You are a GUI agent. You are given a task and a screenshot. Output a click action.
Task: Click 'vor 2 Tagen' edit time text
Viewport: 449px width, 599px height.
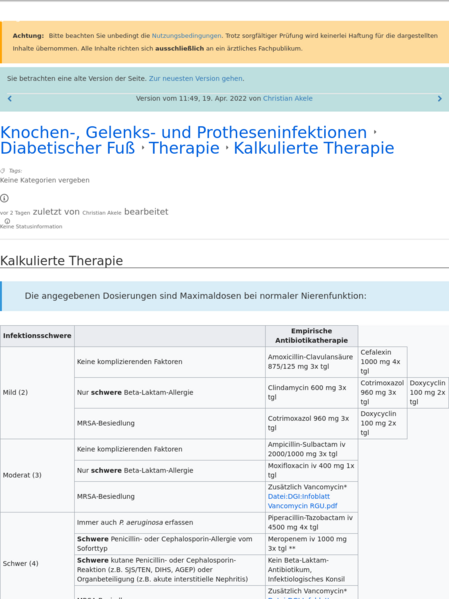pos(15,213)
